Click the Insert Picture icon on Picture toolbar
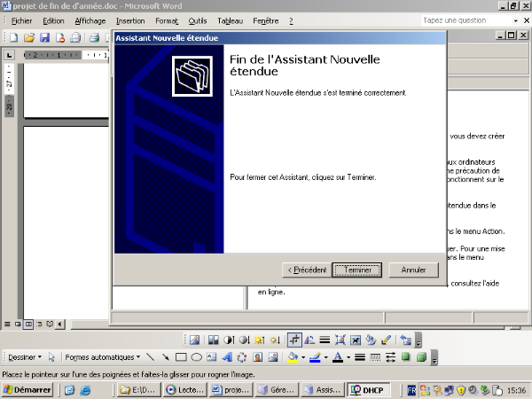This screenshot has width=532, height=399. 194,340
